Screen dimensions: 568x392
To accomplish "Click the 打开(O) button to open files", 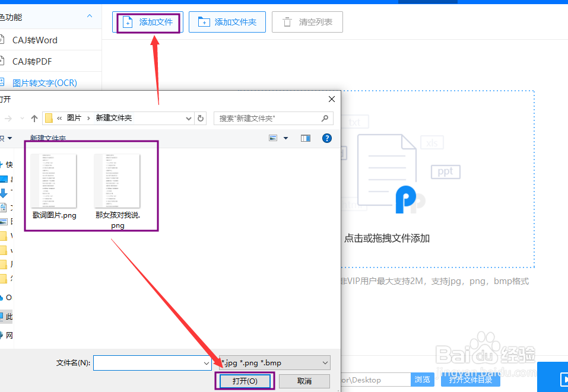I will pos(245,381).
